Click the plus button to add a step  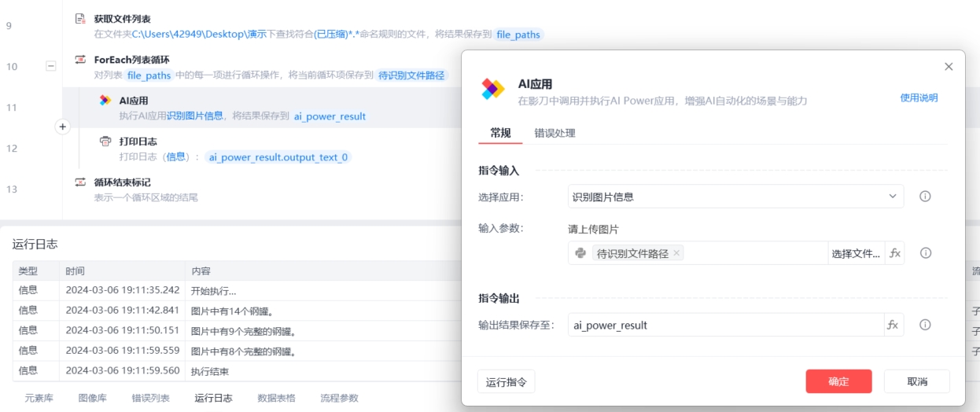click(x=63, y=127)
